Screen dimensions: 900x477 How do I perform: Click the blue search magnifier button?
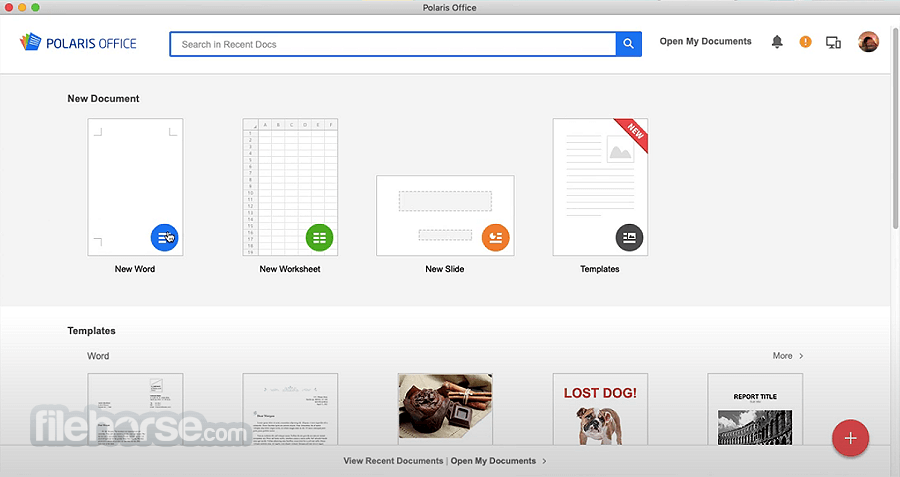coord(629,44)
